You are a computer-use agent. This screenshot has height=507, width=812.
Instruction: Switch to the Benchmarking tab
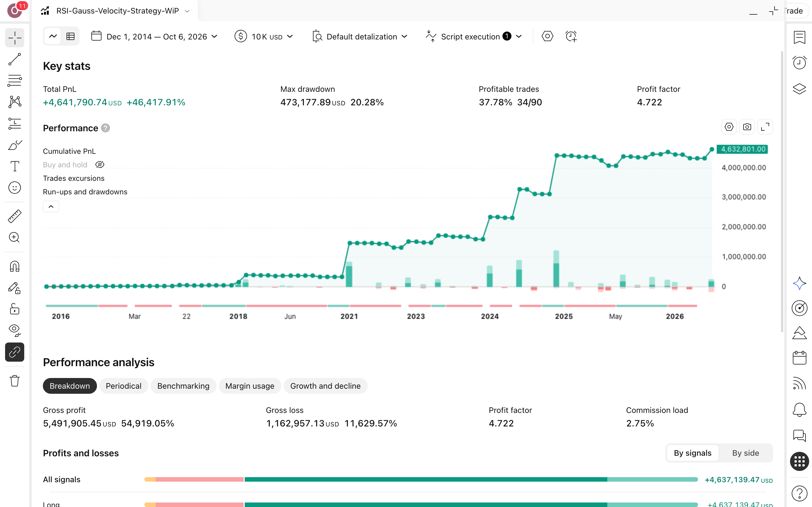click(183, 386)
